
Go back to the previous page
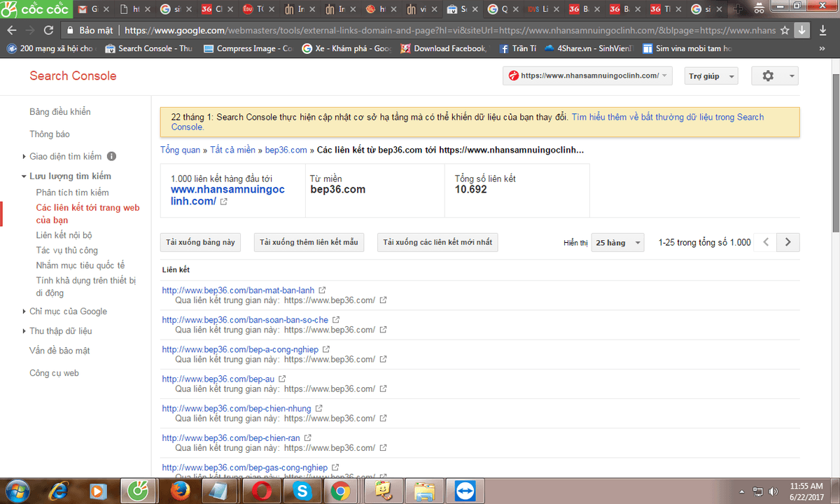[x=11, y=31]
